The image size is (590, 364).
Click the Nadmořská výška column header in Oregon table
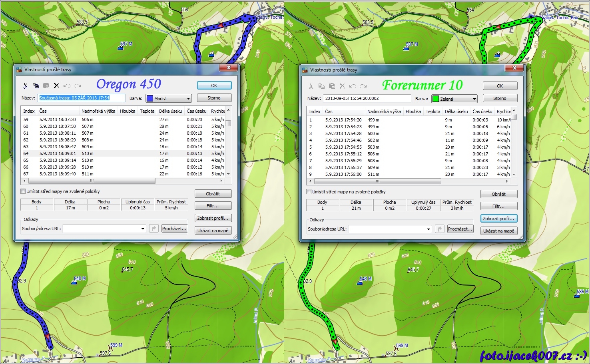tap(98, 111)
